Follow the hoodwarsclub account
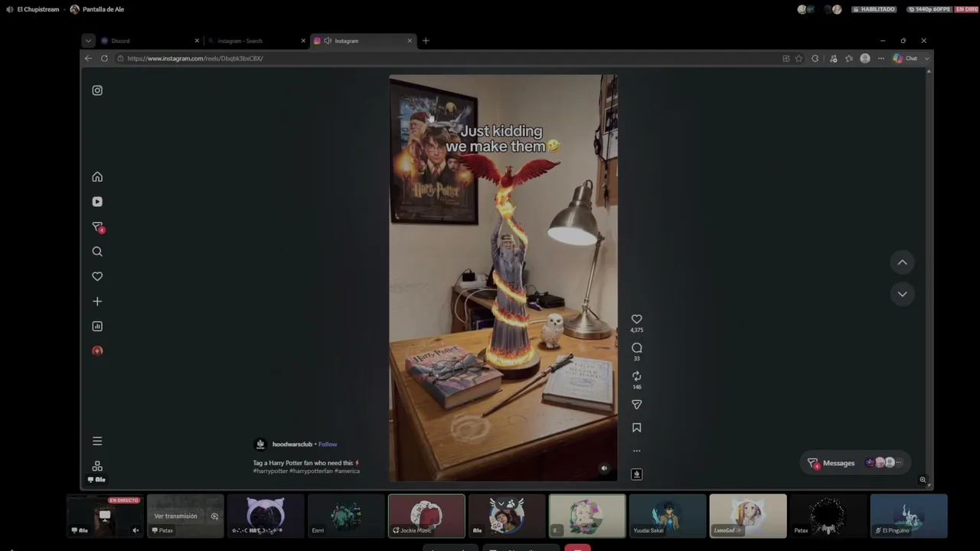 click(x=328, y=445)
